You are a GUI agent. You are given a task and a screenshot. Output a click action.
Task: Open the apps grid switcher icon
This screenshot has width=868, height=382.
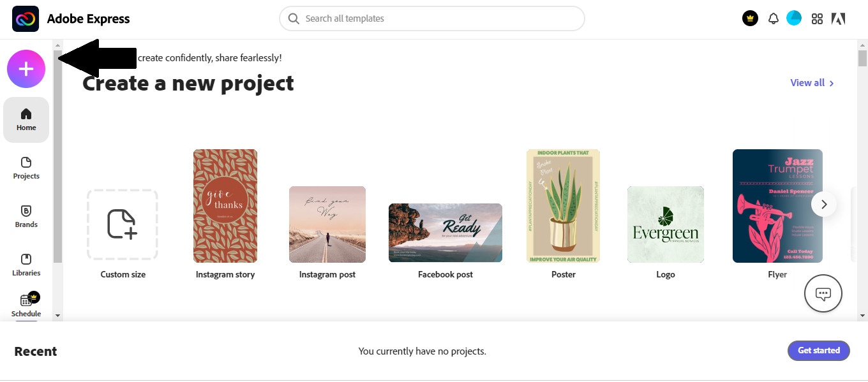point(817,18)
